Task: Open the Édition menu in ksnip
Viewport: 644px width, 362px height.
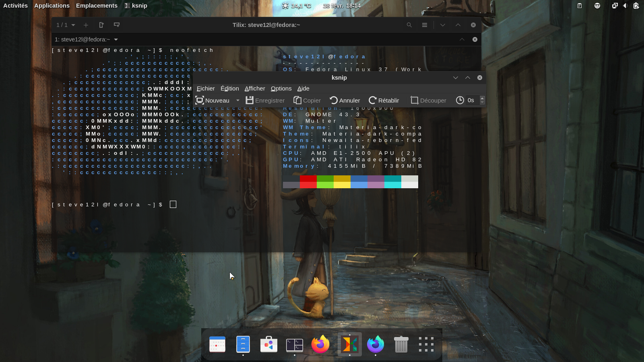Action: [x=229, y=88]
